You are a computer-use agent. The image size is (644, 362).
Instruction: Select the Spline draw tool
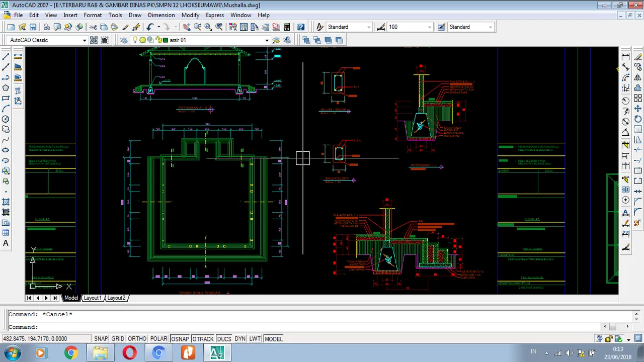coord(6,140)
